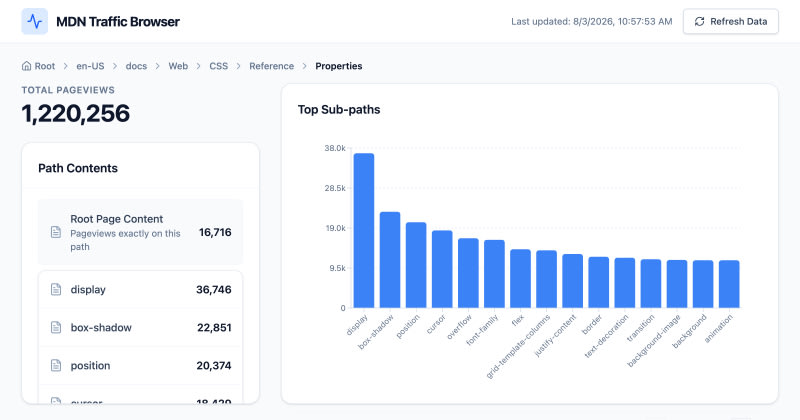This screenshot has height=420, width=800.
Task: Click the home icon beside Root breadcrumb
Action: 27,66
